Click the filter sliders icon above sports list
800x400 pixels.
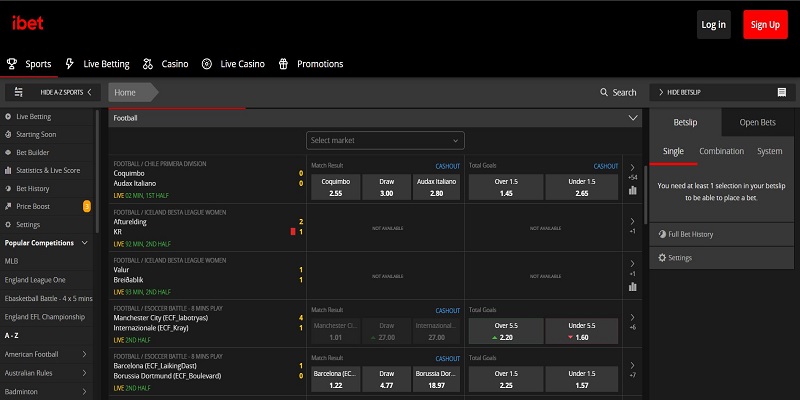click(x=18, y=92)
